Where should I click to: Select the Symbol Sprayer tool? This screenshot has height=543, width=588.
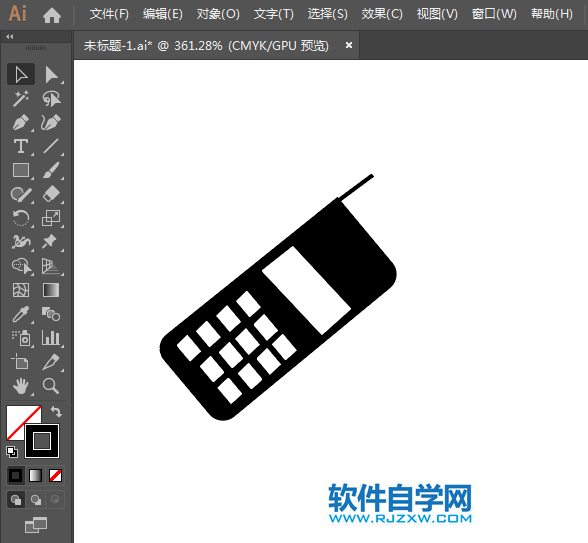tap(21, 338)
